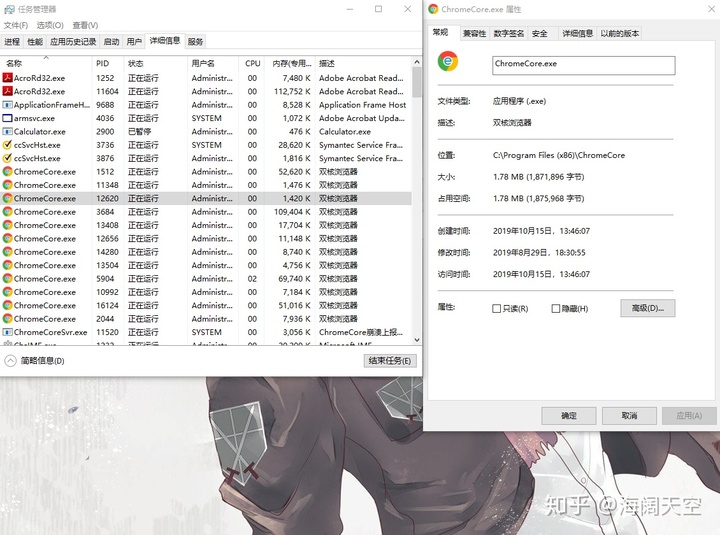Click the Calculator.exe process icon

click(7, 131)
